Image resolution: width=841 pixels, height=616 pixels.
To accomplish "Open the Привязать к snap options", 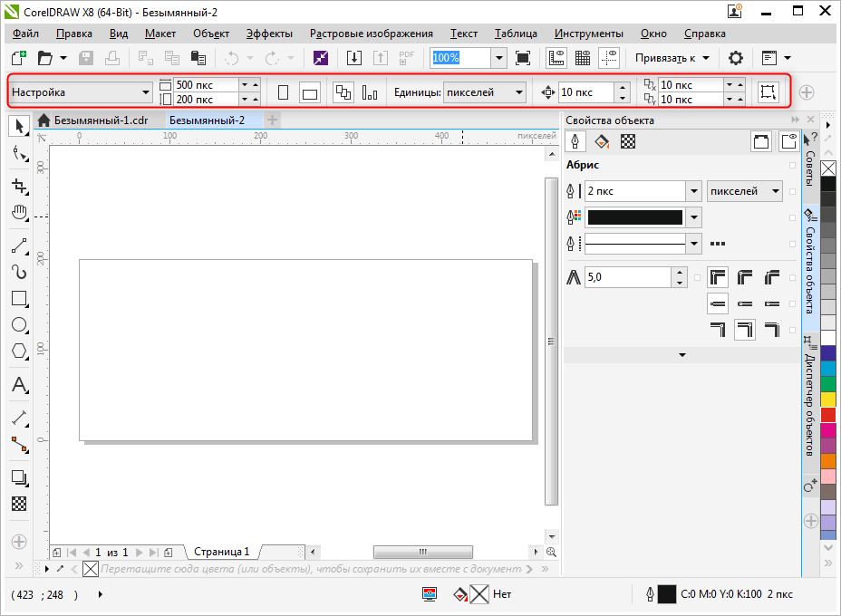I will tap(672, 58).
